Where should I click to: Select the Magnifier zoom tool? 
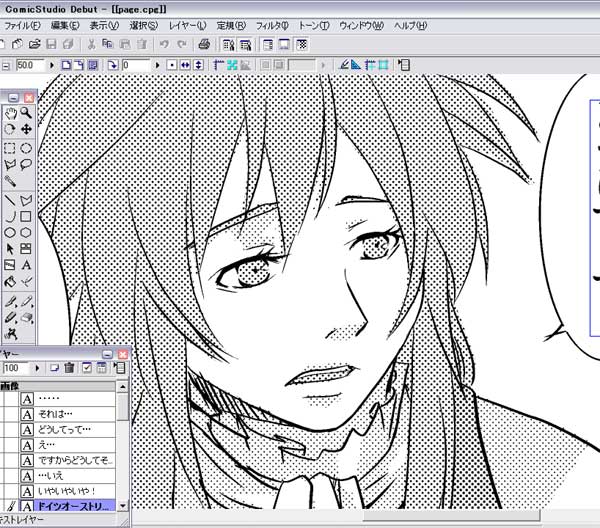[x=26, y=113]
